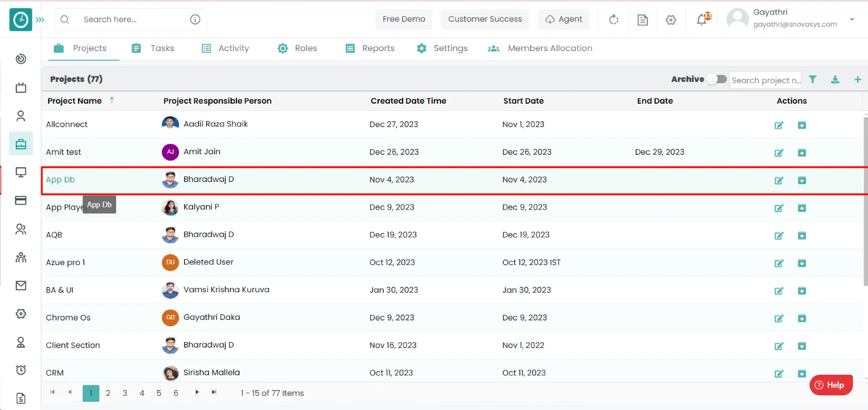This screenshot has height=410, width=868.
Task: Open the notifications bell icon
Action: coord(703,20)
